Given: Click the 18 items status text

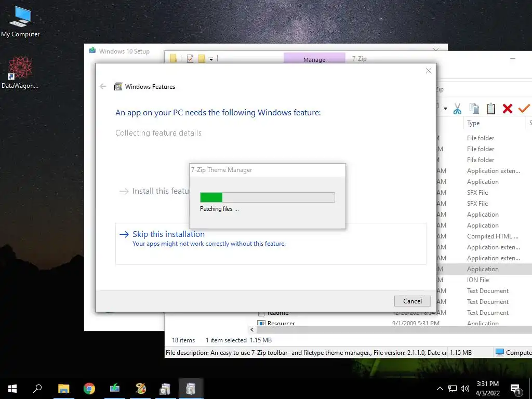Looking at the screenshot, I should [x=183, y=340].
